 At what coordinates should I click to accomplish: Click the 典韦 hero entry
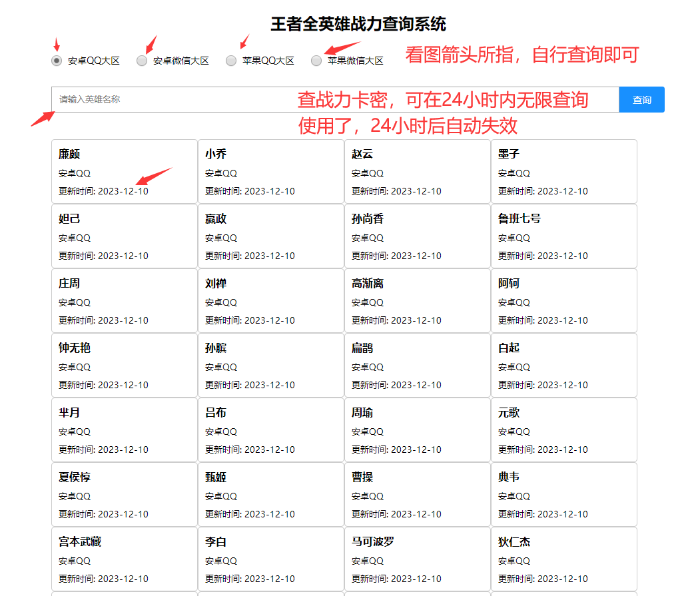tap(564, 495)
